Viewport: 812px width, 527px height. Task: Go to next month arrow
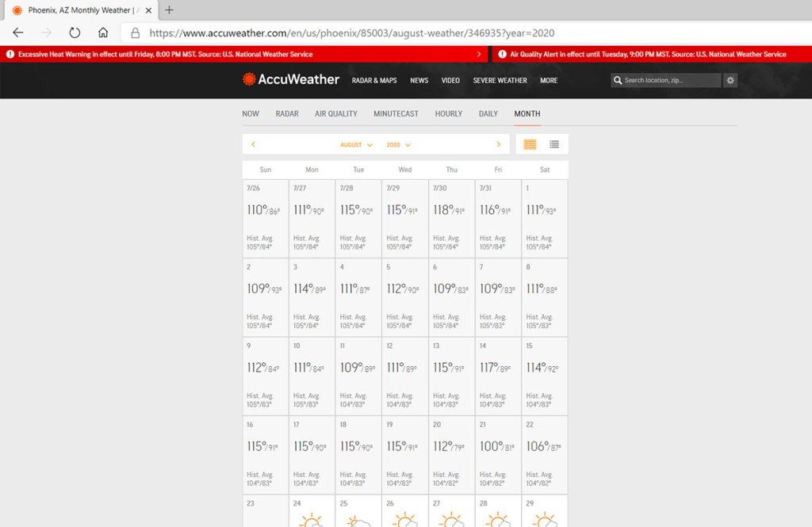(498, 144)
